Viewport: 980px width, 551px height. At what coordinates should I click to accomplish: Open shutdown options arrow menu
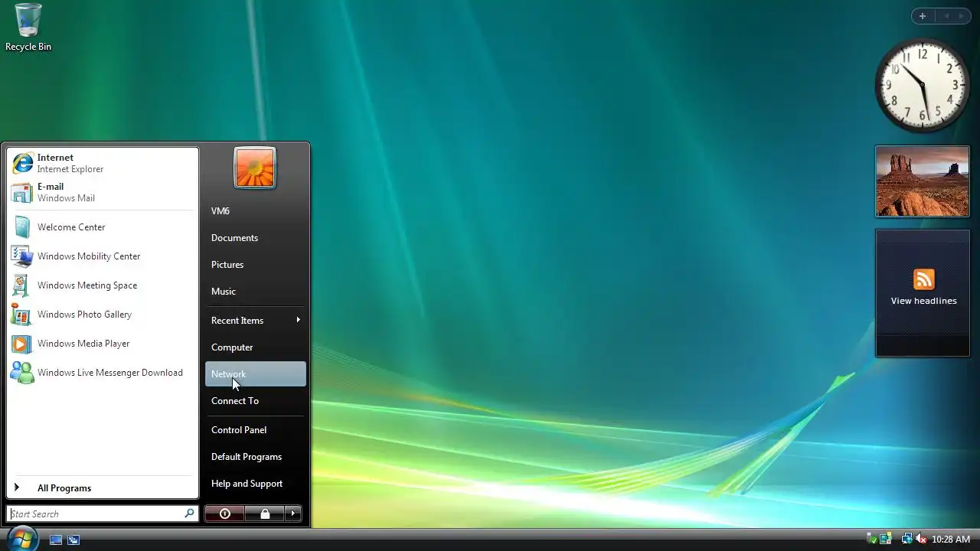293,514
